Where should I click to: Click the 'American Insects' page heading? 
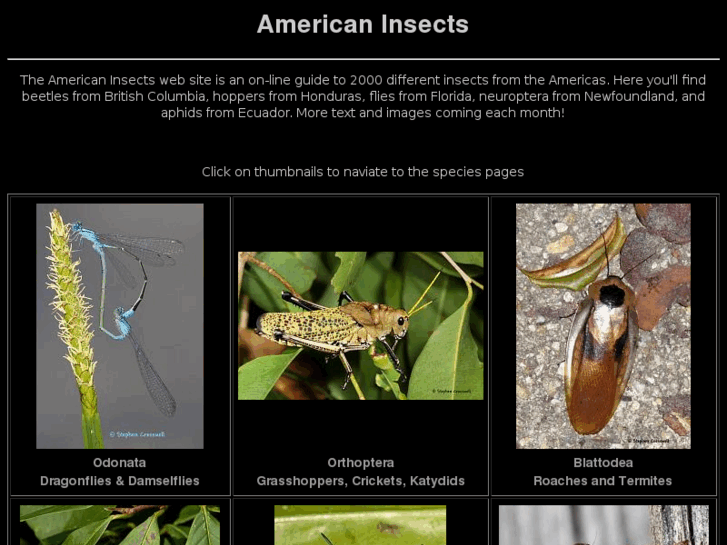[x=363, y=24]
